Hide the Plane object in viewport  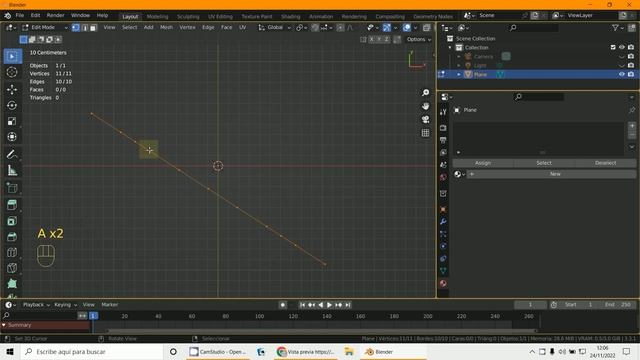click(x=622, y=74)
